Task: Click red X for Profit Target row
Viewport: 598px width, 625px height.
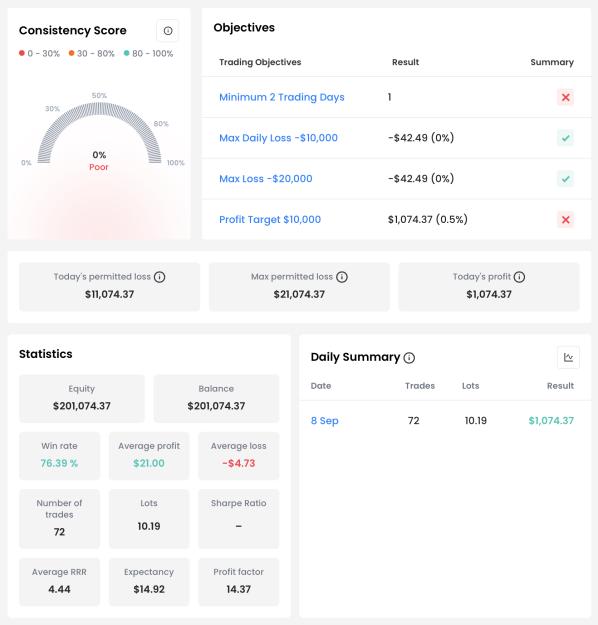Action: pos(565,220)
